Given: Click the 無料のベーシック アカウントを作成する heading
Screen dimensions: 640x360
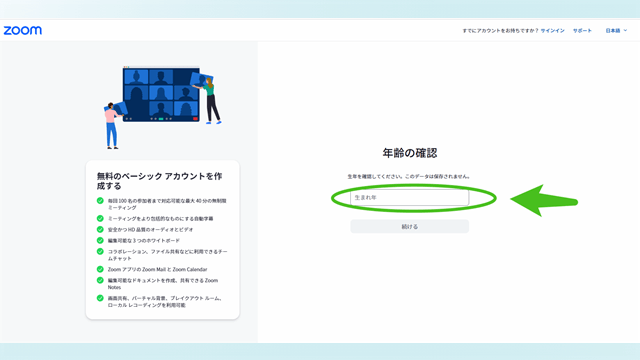Looking at the screenshot, I should pyautogui.click(x=160, y=181).
